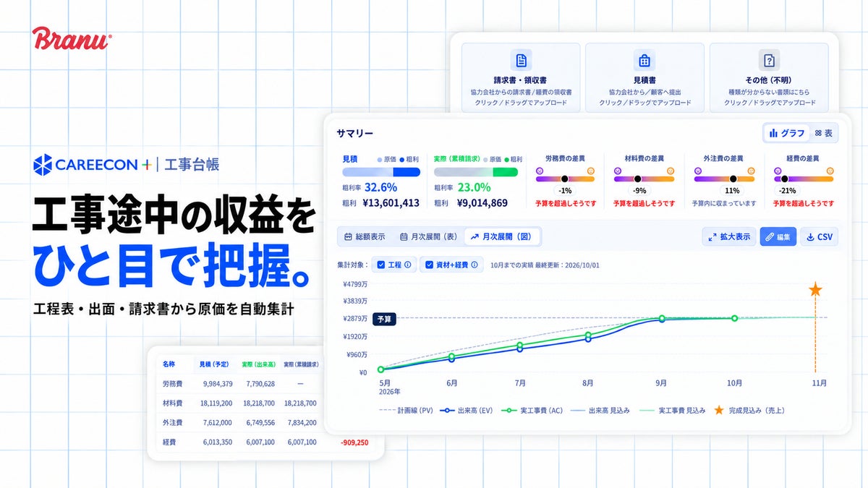Click the 見積書 briefcase upload icon

pyautogui.click(x=644, y=60)
